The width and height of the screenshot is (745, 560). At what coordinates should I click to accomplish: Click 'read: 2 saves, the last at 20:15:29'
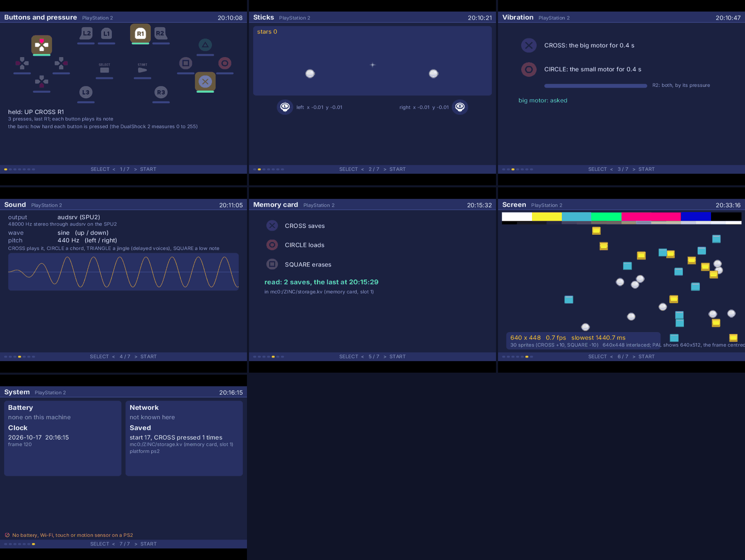click(321, 282)
